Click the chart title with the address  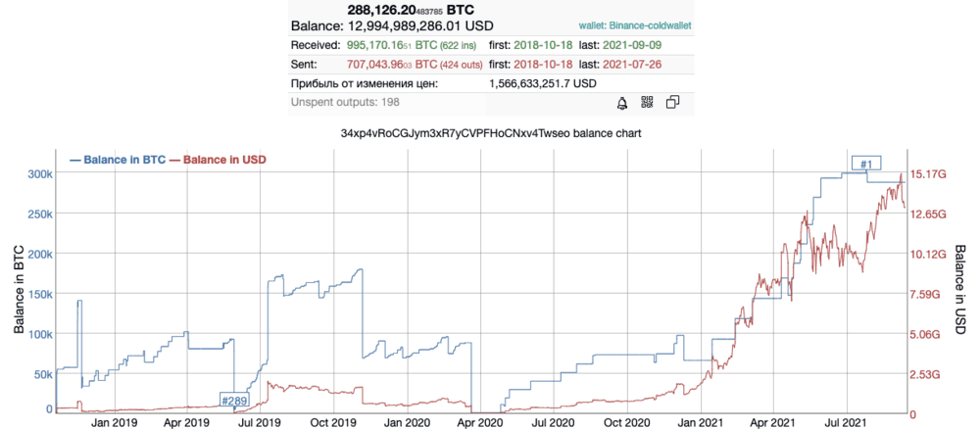coord(490,133)
